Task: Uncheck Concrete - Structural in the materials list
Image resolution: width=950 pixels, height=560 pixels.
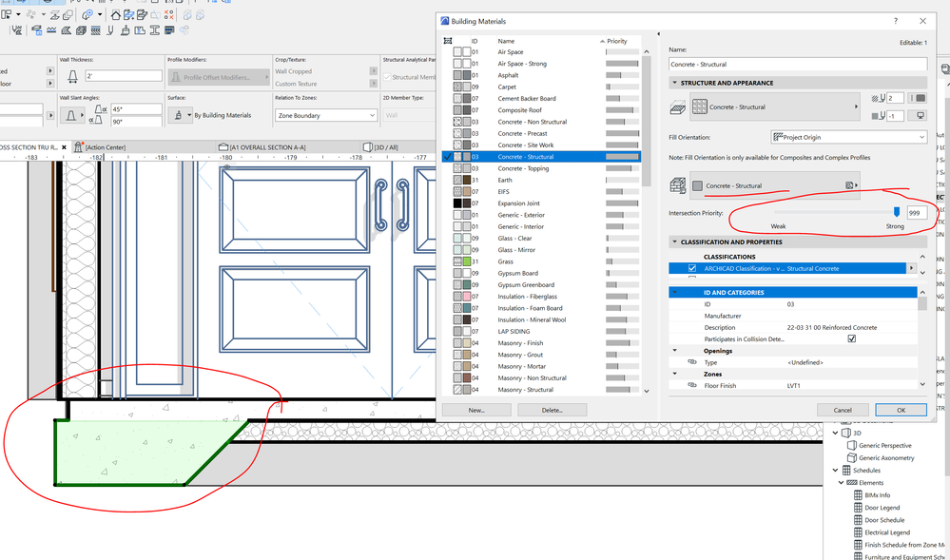Action: 446,156
